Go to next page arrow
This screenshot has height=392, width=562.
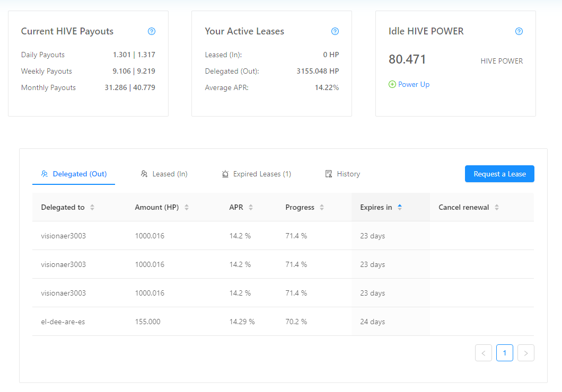pos(526,353)
